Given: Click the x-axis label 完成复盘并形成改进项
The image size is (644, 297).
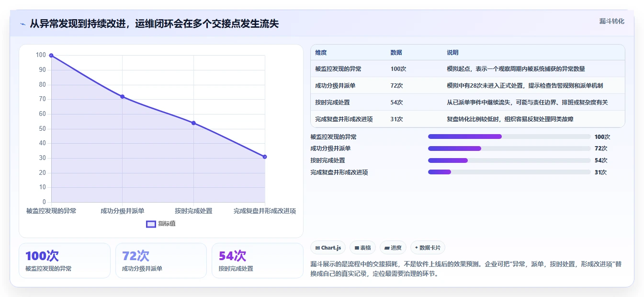Looking at the screenshot, I should click(x=265, y=211).
